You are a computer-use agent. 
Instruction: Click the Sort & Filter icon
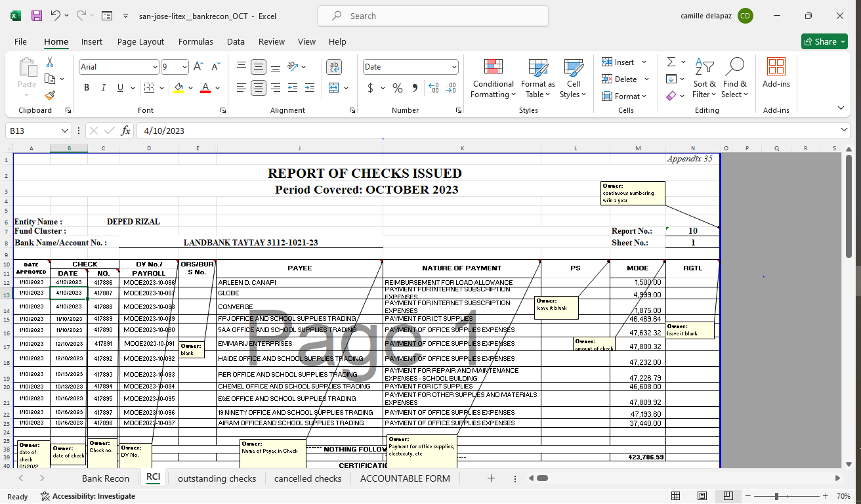pyautogui.click(x=704, y=79)
